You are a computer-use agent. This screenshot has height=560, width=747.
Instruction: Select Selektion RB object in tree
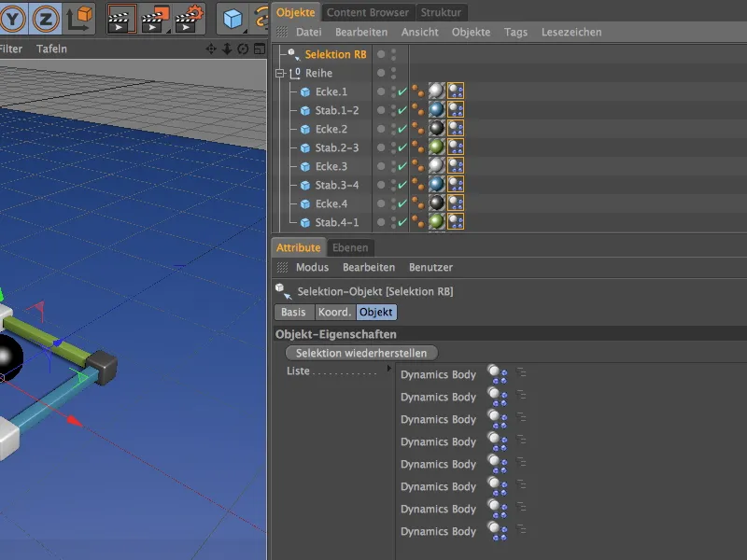(x=335, y=54)
